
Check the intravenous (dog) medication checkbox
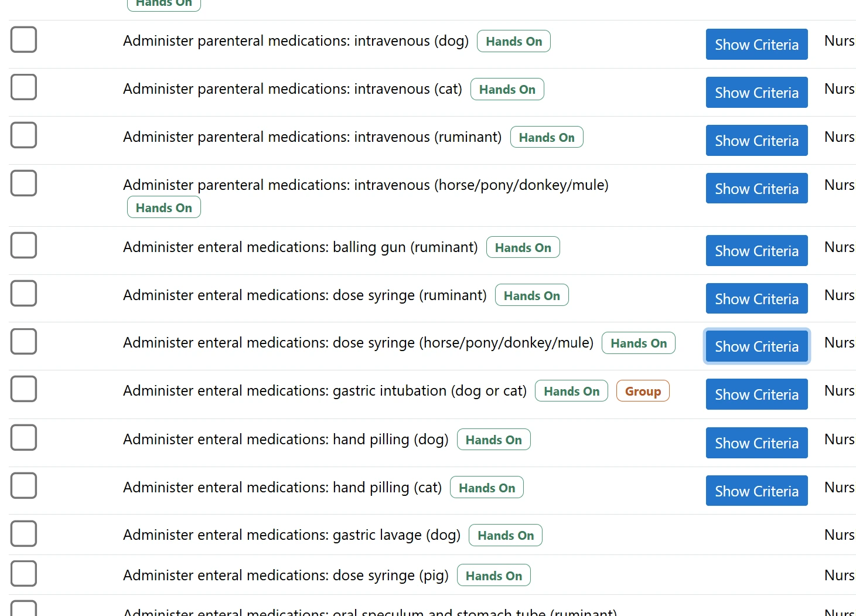pyautogui.click(x=23, y=40)
